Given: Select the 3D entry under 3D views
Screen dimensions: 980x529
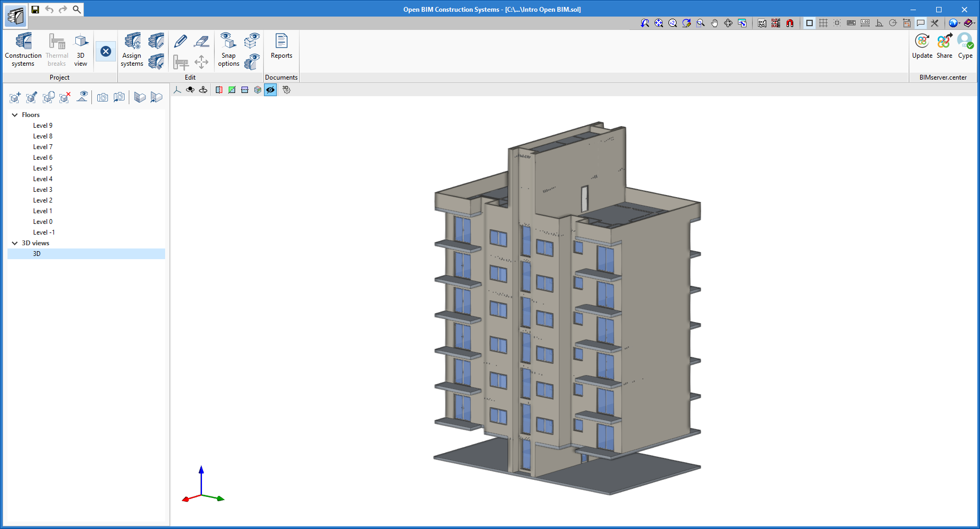Looking at the screenshot, I should pyautogui.click(x=87, y=254).
